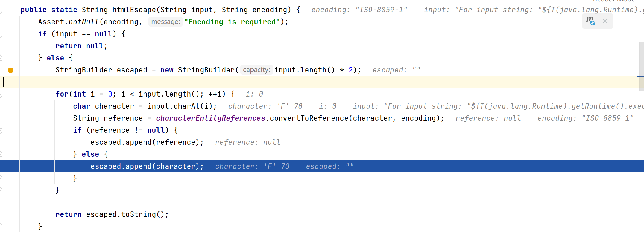Click the 'new' keyword before StringBuilder
This screenshot has height=232, width=644.
click(x=167, y=70)
